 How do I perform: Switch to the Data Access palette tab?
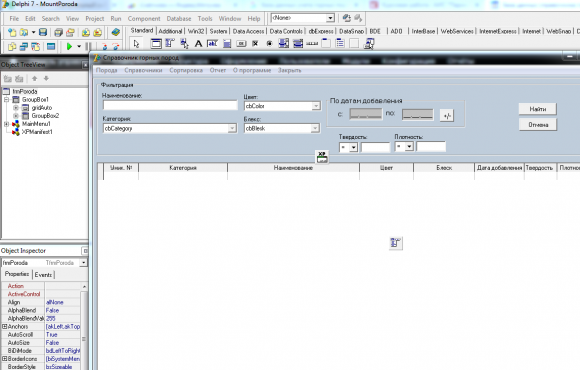click(248, 31)
